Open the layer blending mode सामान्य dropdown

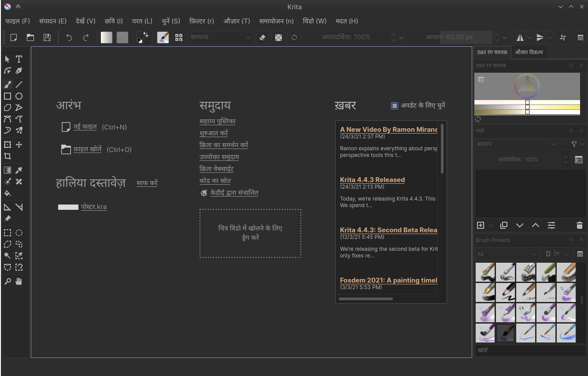[x=516, y=144]
